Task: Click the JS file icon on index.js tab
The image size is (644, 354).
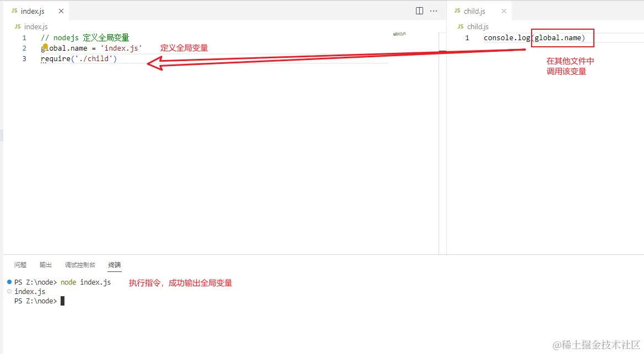Action: (x=14, y=10)
